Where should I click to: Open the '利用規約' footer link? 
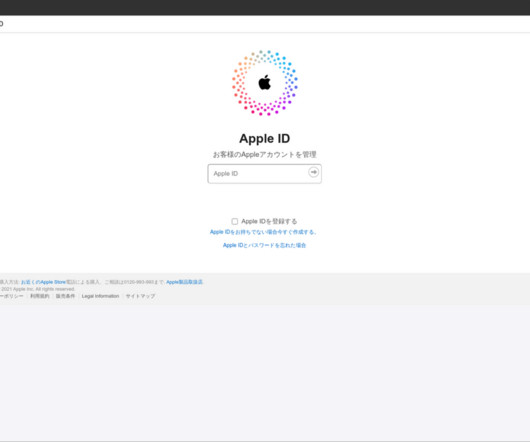40,296
